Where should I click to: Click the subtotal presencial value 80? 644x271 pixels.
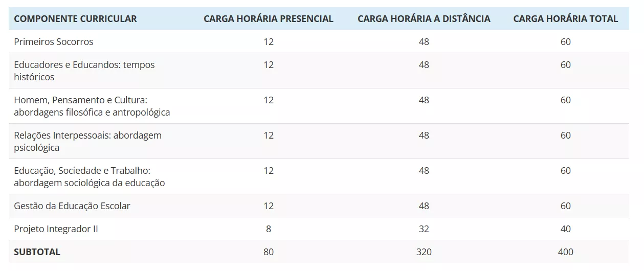pos(269,252)
